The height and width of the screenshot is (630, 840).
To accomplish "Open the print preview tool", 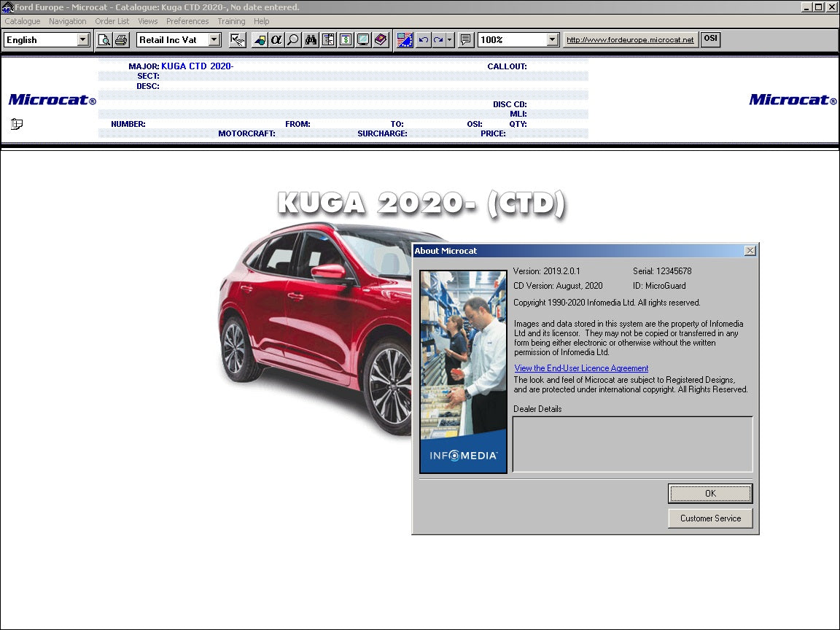I will coord(104,39).
